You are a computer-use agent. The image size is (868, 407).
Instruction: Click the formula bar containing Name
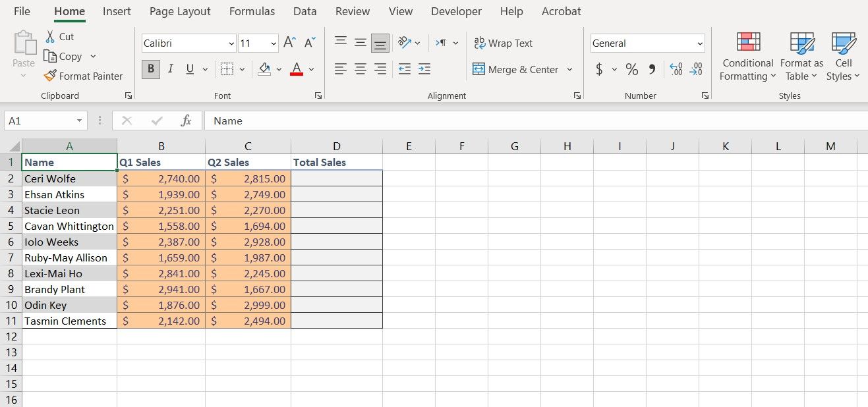click(x=536, y=121)
